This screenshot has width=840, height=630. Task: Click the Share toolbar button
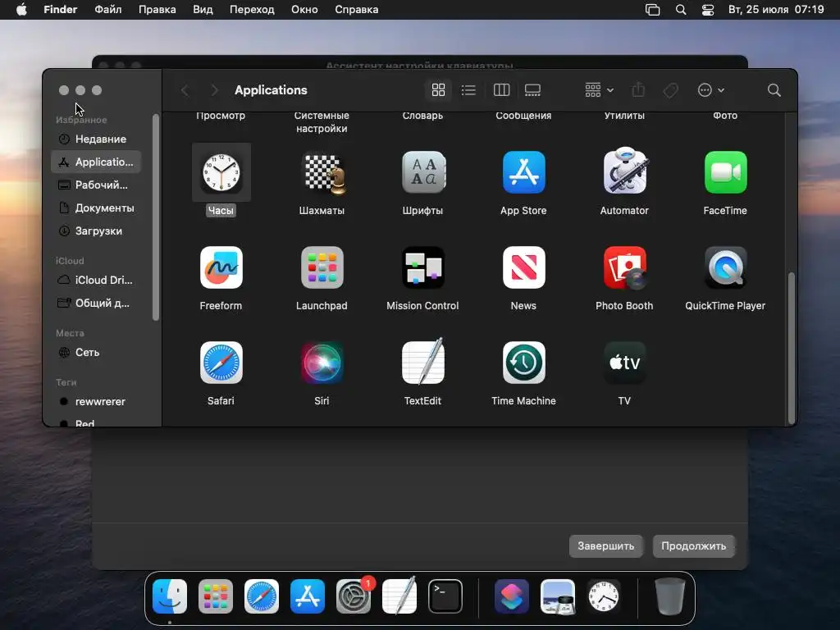coord(638,90)
